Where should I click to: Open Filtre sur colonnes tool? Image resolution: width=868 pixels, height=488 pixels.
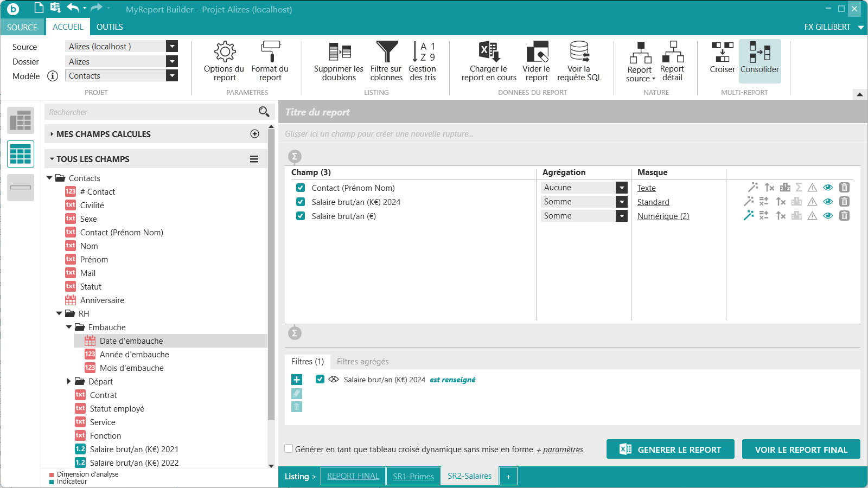tap(386, 61)
